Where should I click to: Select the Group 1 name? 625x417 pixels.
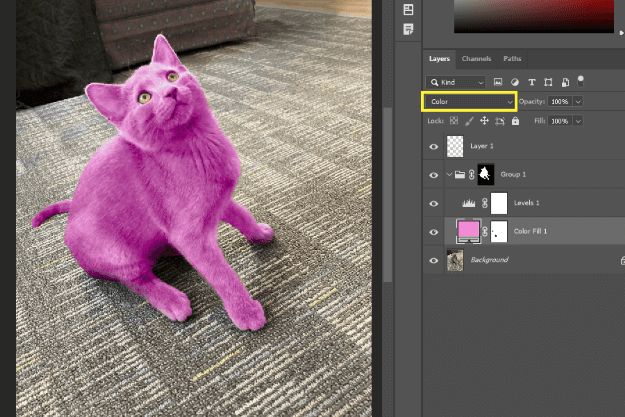point(513,174)
